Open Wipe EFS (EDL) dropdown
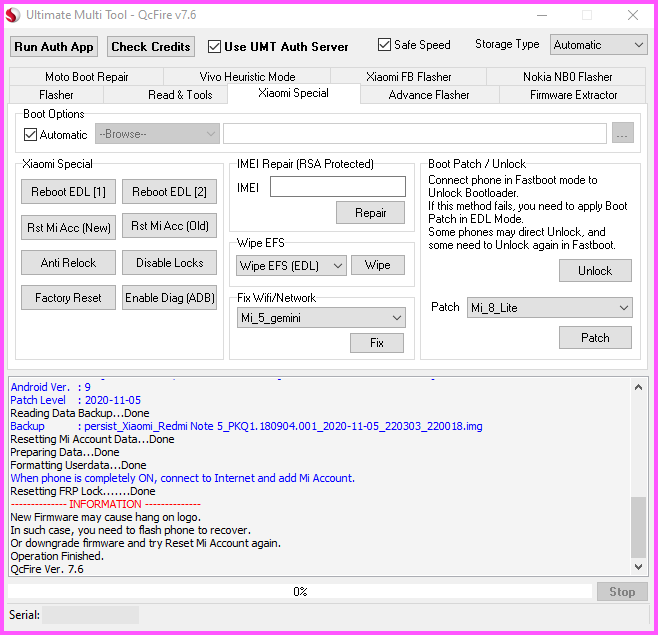The height and width of the screenshot is (635, 658). point(291,266)
